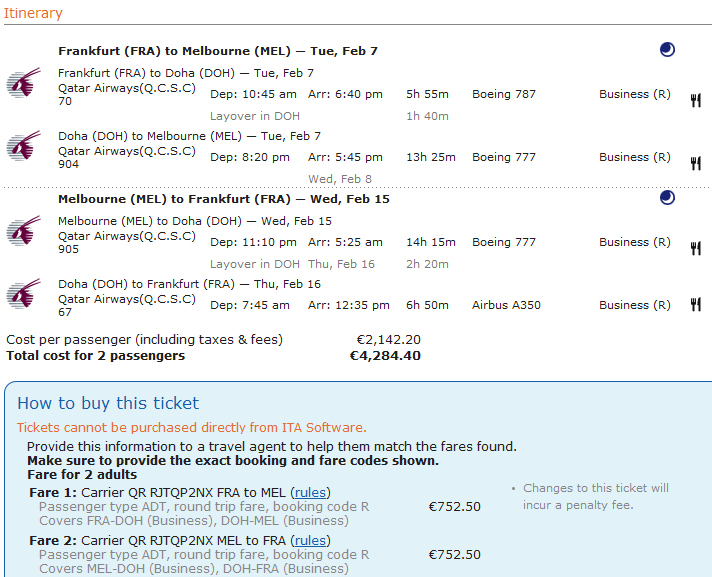This screenshot has height=577, width=712.
Task: Click Qatar Airways logo for flight 904
Action: point(23,147)
